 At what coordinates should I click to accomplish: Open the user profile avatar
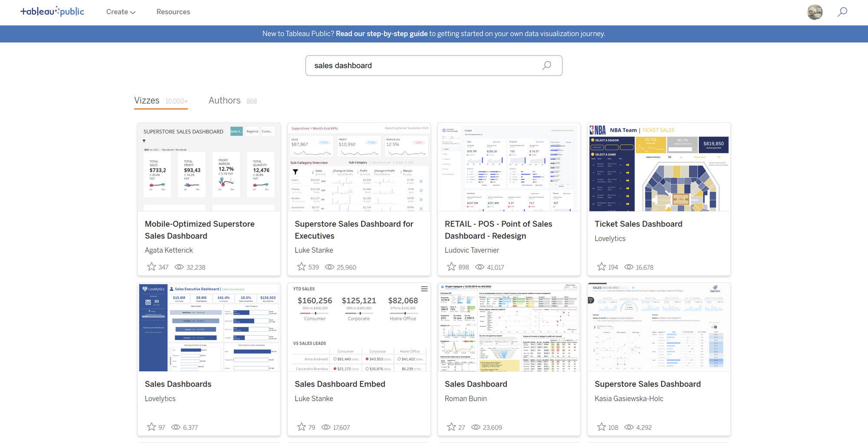pyautogui.click(x=815, y=12)
